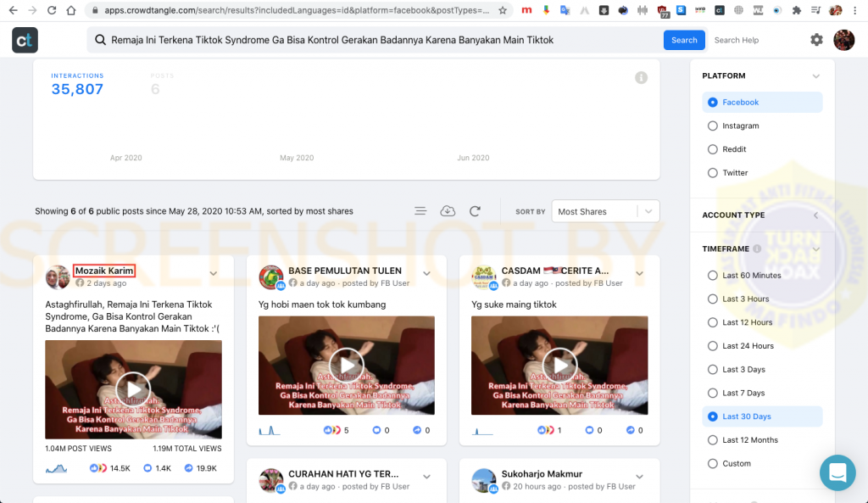Viewport: 868px width, 503px height.
Task: Go back with browser back arrow
Action: point(14,10)
